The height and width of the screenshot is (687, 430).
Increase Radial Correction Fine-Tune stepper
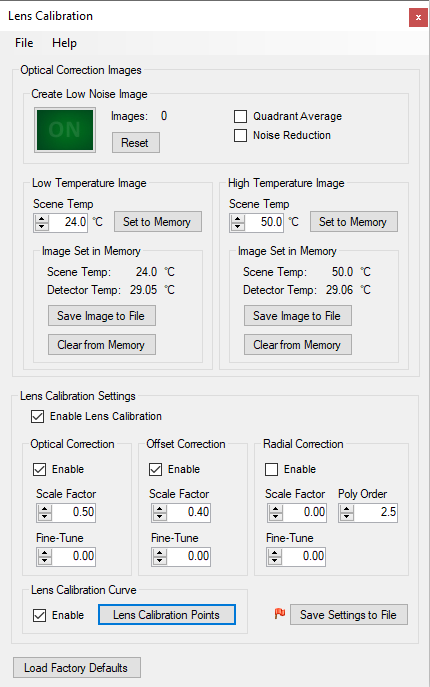(x=275, y=552)
